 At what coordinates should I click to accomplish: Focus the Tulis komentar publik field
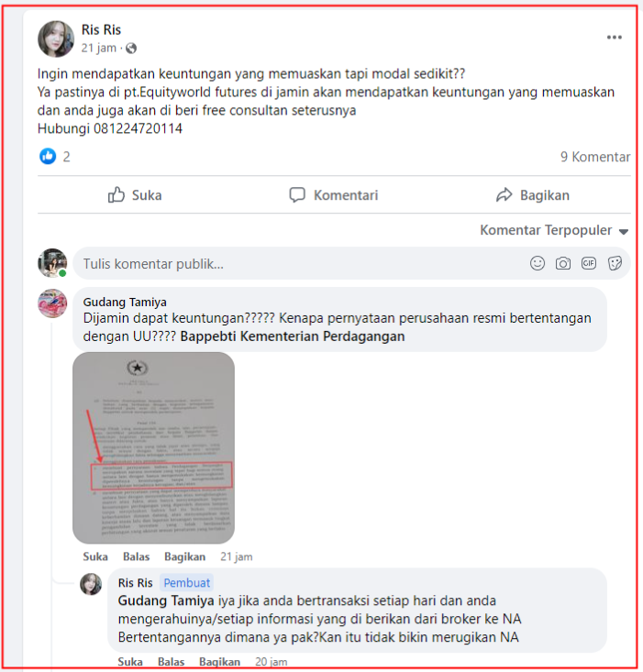pos(300,263)
